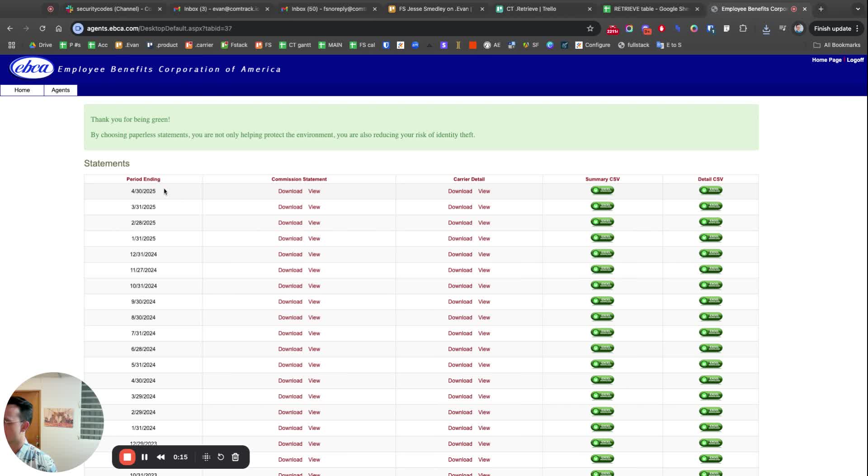Delete the recording with trash icon
Image resolution: width=868 pixels, height=476 pixels.
(236, 457)
